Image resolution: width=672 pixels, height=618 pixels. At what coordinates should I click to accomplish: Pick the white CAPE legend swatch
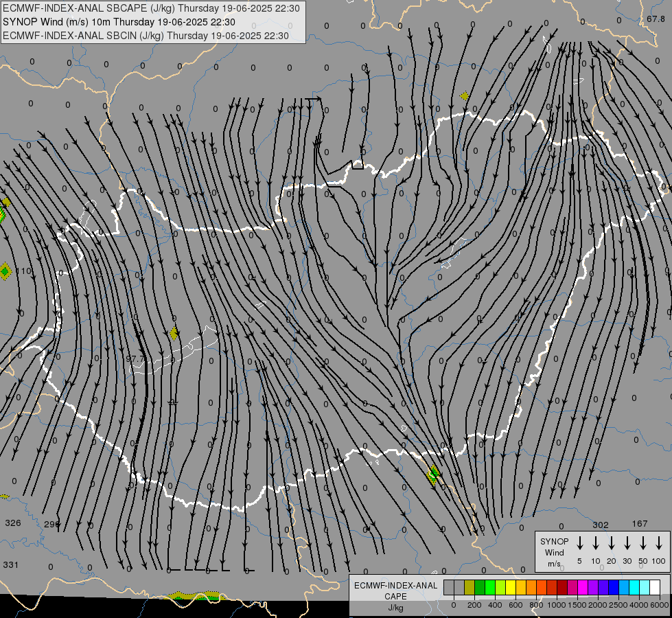656,587
